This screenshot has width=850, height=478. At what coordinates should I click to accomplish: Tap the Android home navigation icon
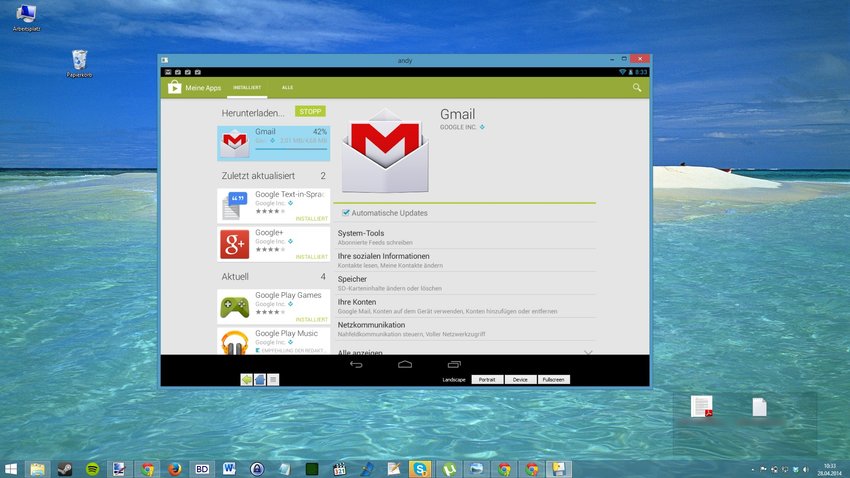coord(405,364)
